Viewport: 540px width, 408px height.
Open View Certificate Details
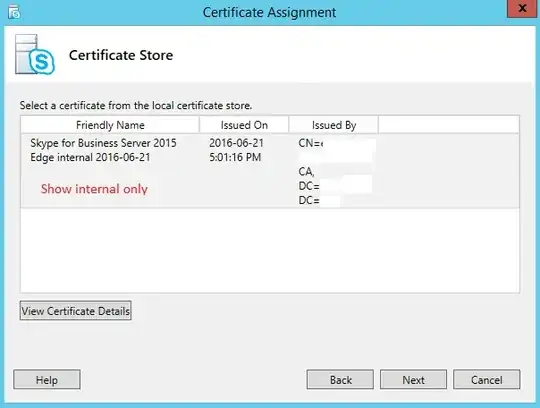[75, 311]
